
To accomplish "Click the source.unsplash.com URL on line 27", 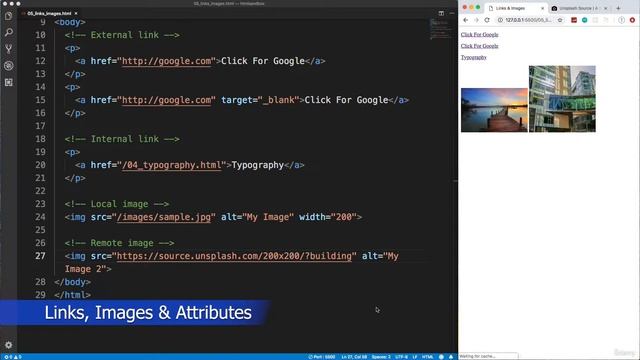I will (234, 256).
